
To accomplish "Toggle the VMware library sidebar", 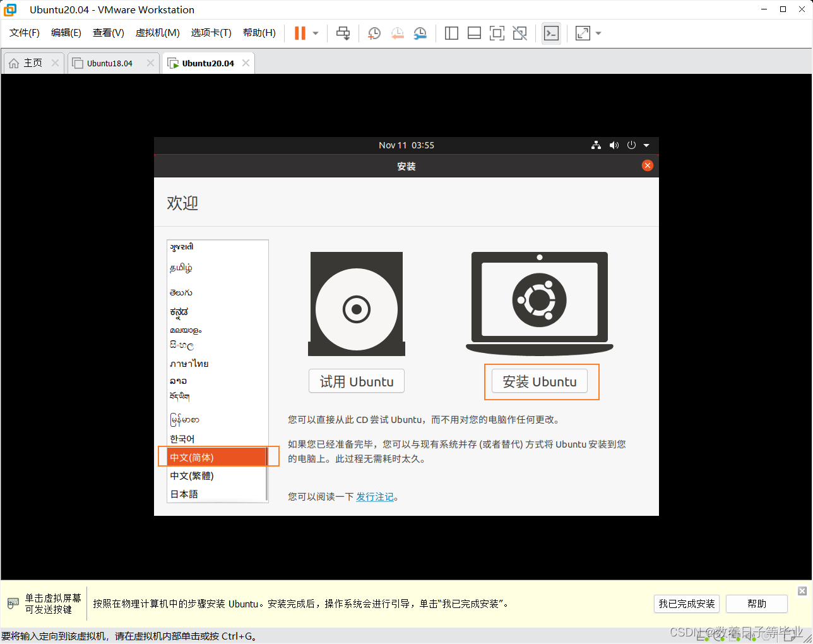I will (451, 33).
